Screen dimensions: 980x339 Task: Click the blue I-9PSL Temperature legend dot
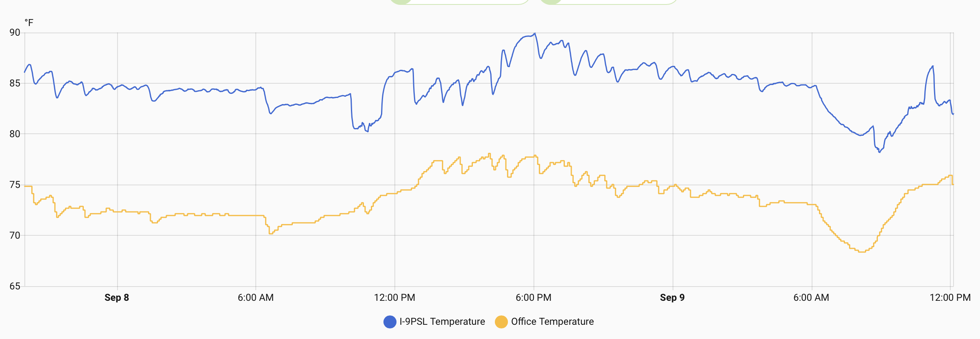(390, 322)
